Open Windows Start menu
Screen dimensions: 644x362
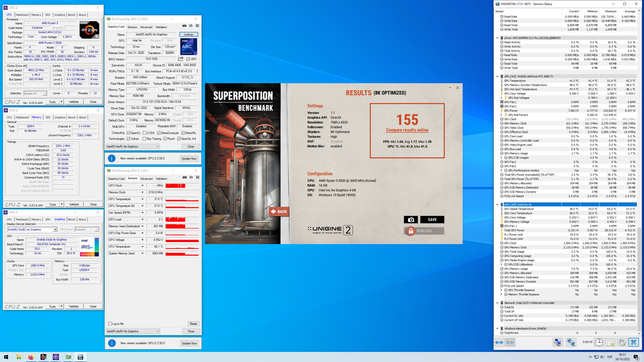[6, 357]
